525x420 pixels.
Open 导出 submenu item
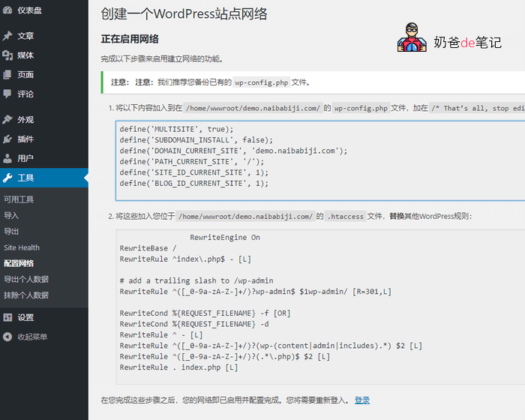[11, 232]
